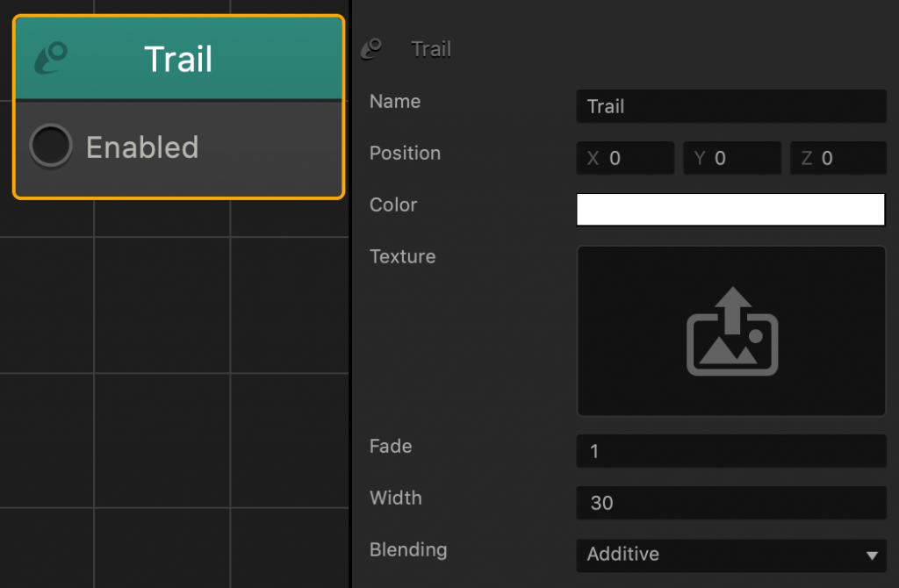
Task: Select the Trail node title text
Action: pyautogui.click(x=178, y=59)
